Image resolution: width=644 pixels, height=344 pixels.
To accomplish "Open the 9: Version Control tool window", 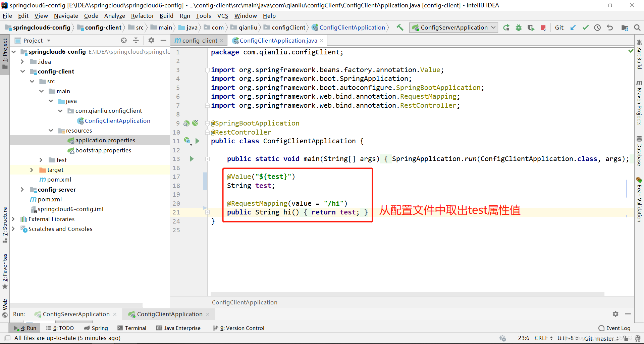I will click(x=239, y=328).
